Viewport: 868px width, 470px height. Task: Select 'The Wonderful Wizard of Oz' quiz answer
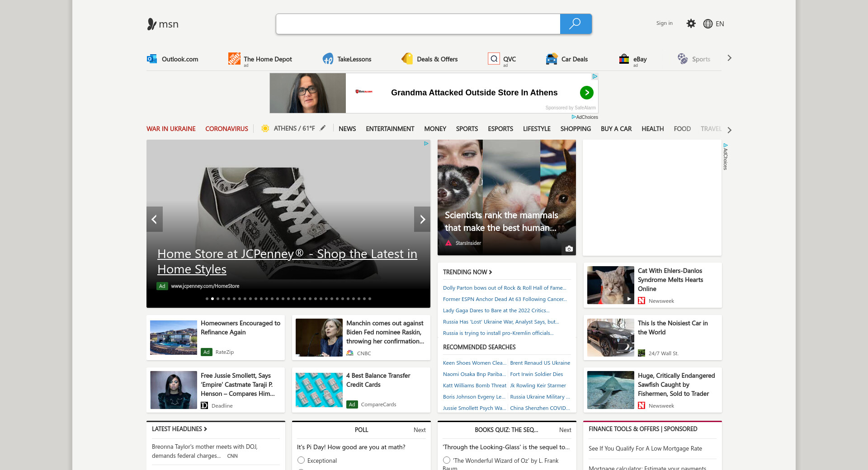click(x=447, y=460)
